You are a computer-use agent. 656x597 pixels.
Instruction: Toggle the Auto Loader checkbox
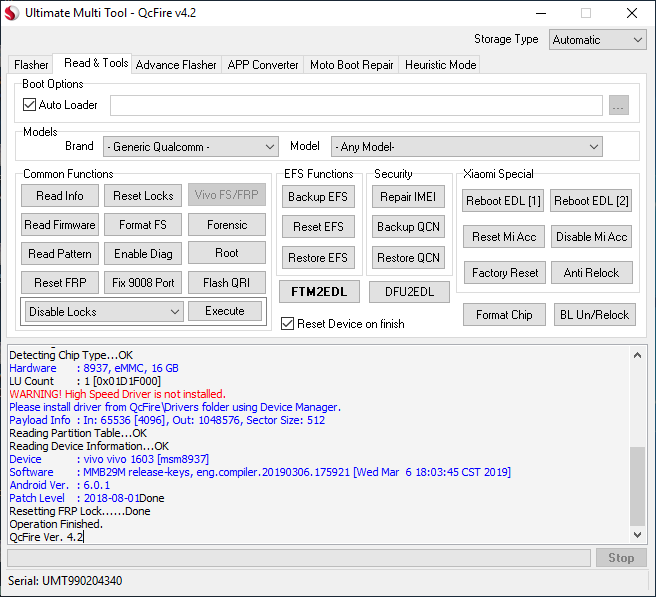coord(29,105)
